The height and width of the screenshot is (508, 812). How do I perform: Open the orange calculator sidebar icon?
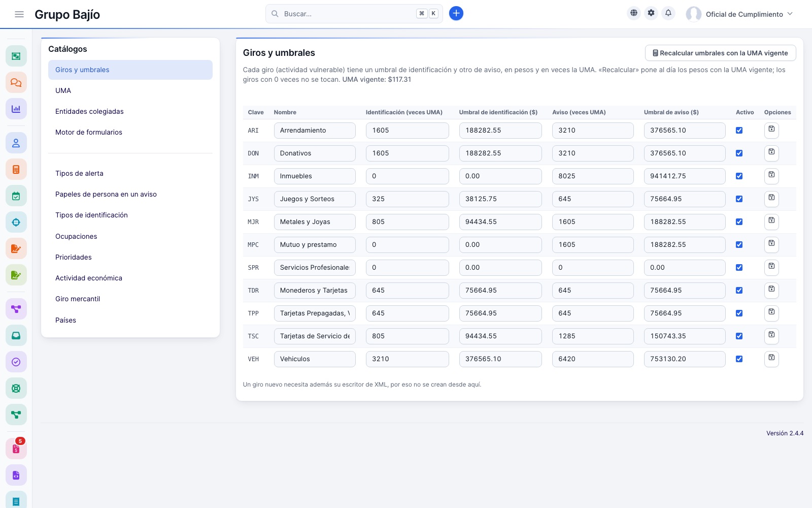(16, 170)
